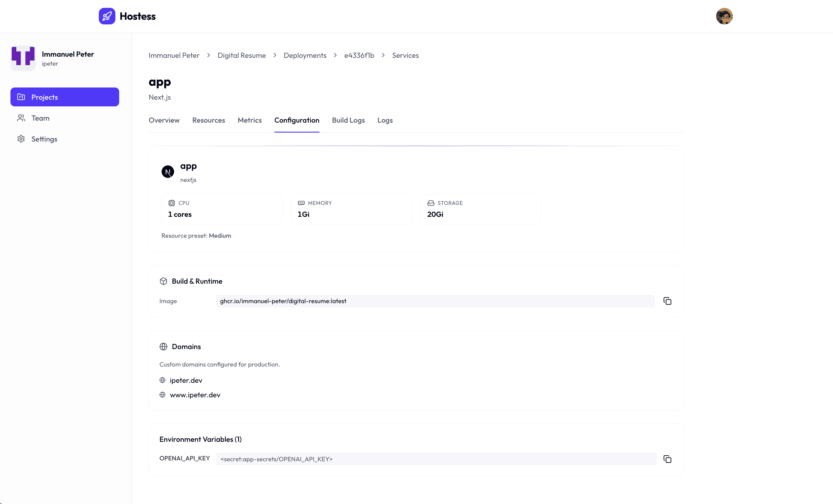The width and height of the screenshot is (833, 504).
Task: Click the '1Gi' memory value
Action: [x=304, y=214]
